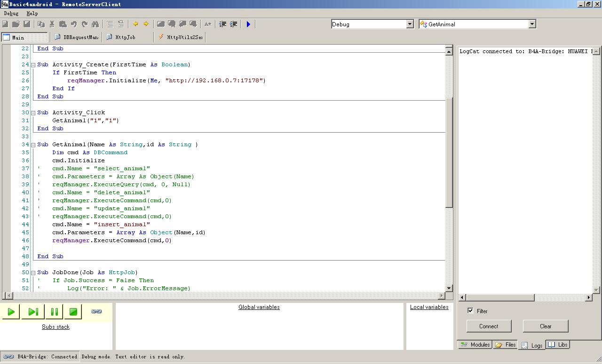The height and width of the screenshot is (364, 602).
Task: Open the Debug menu
Action: coord(11,13)
